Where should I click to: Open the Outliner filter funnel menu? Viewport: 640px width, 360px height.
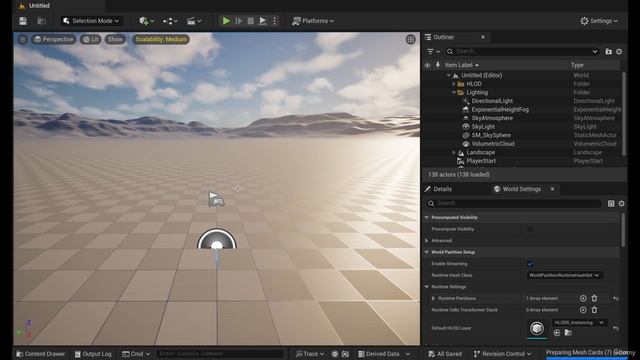point(433,51)
